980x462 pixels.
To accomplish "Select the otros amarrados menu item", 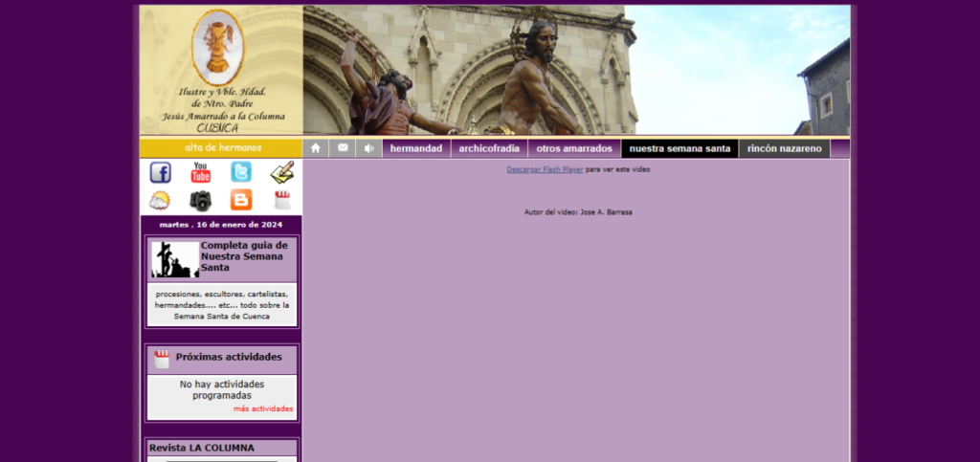I will pyautogui.click(x=573, y=148).
